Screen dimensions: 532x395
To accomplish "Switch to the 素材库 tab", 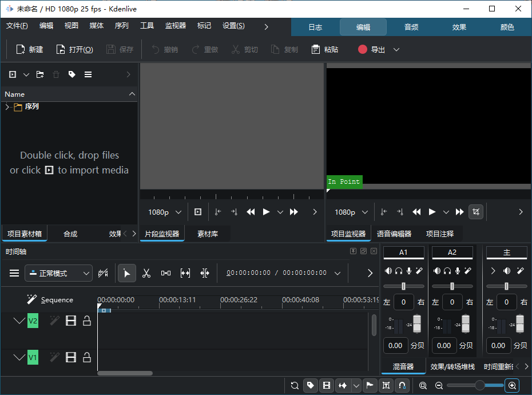I will [208, 234].
